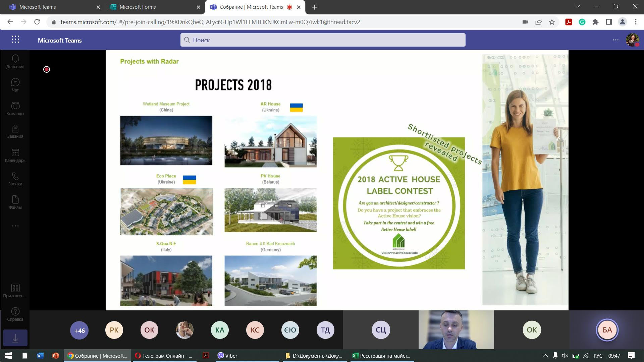Screen dimensions: 644x362
Task: Open Teams settings ellipsis menu near avatar
Action: pyautogui.click(x=615, y=40)
